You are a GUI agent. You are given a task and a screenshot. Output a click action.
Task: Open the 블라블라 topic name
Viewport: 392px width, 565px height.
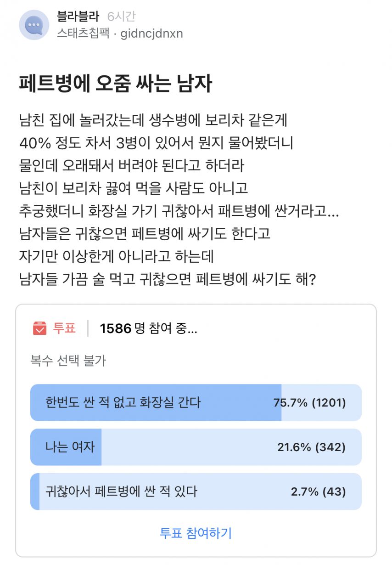pyautogui.click(x=78, y=17)
